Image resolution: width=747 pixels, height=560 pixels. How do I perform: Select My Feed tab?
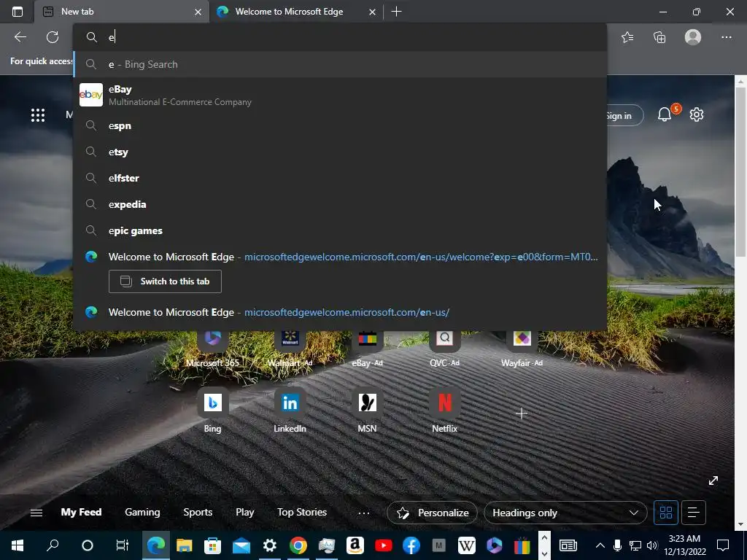81,513
